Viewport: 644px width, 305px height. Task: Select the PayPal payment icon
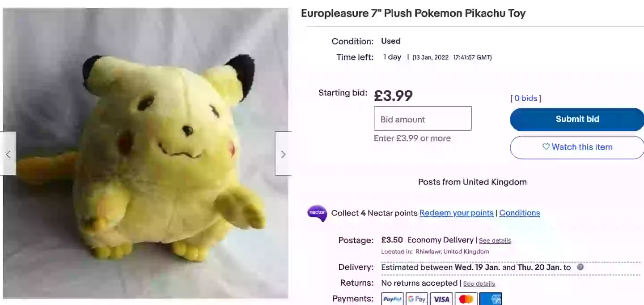(x=392, y=299)
